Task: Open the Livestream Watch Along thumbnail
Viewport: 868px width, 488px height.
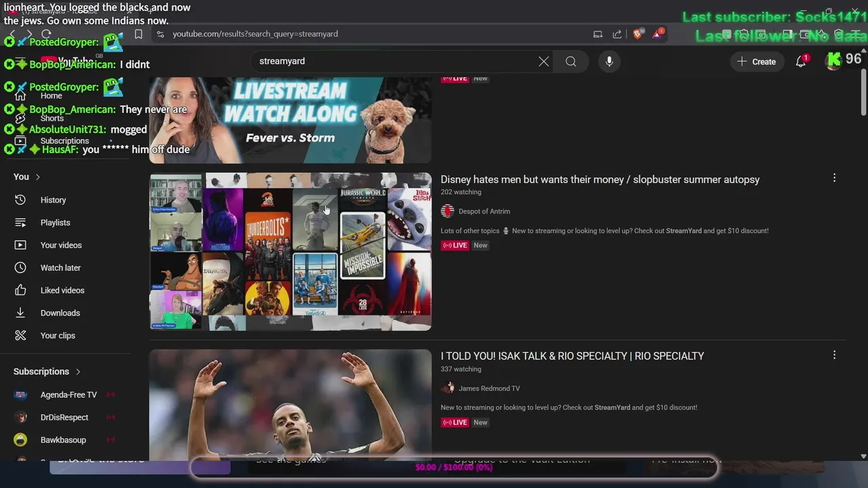Action: (290, 120)
